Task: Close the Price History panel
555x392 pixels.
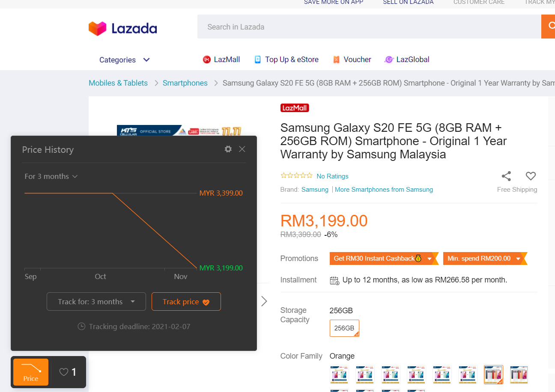Action: click(x=242, y=149)
